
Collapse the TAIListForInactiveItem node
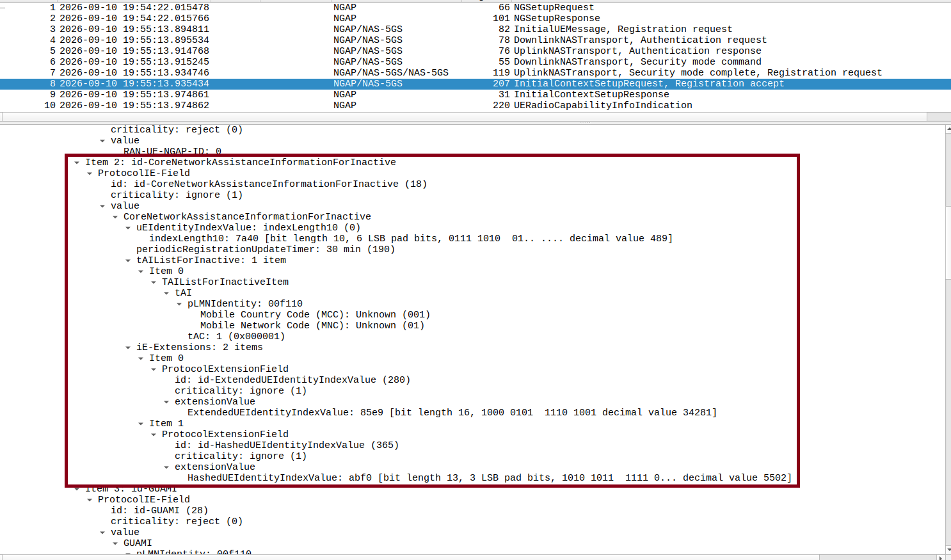coord(154,282)
